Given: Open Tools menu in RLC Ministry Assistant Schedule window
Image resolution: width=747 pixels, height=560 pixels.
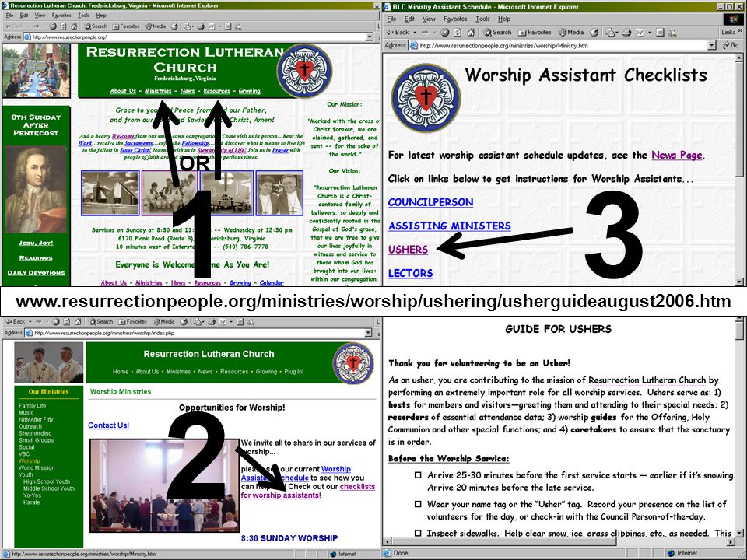Looking at the screenshot, I should tap(482, 19).
